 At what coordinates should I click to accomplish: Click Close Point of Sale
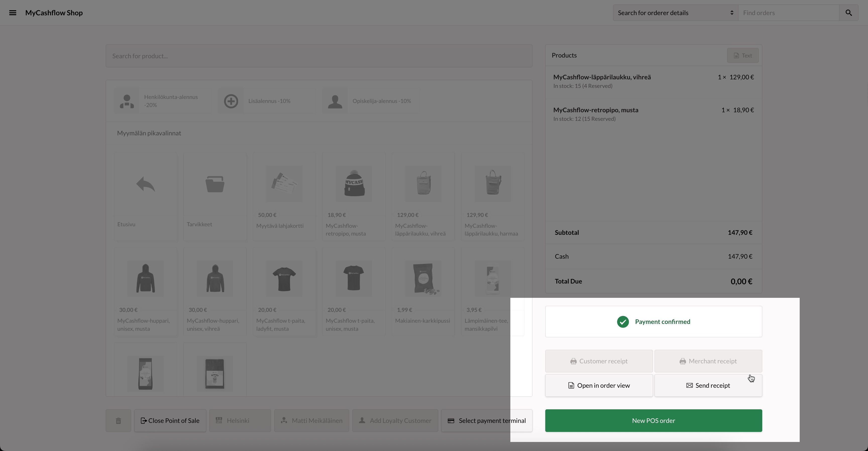pos(170,421)
